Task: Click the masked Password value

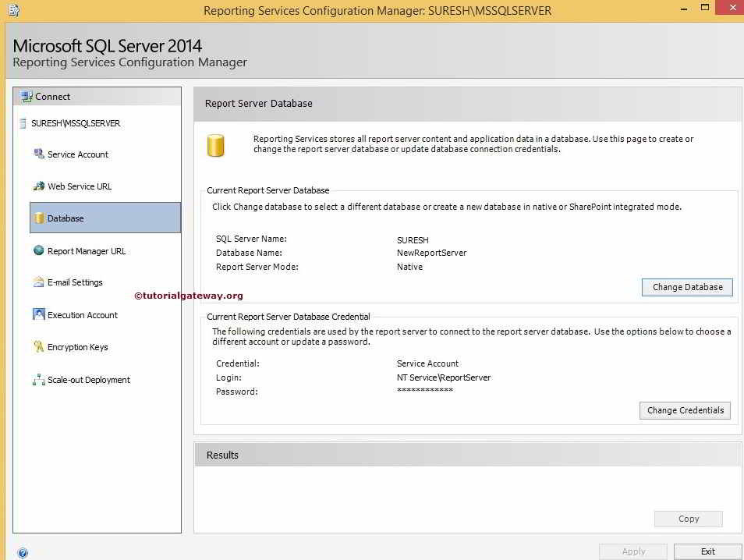Action: click(423, 391)
